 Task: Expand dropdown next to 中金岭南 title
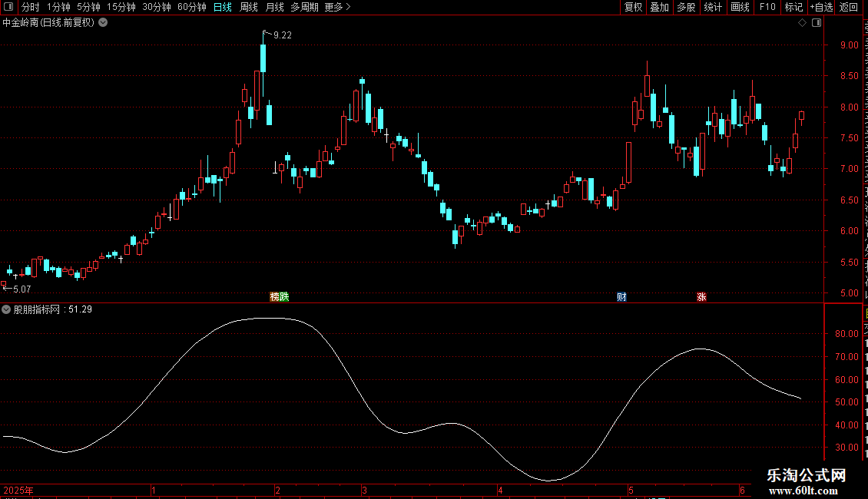coord(103,23)
